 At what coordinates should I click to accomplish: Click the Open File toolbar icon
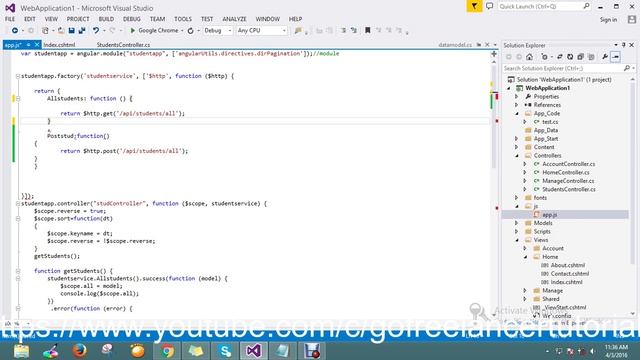60,31
